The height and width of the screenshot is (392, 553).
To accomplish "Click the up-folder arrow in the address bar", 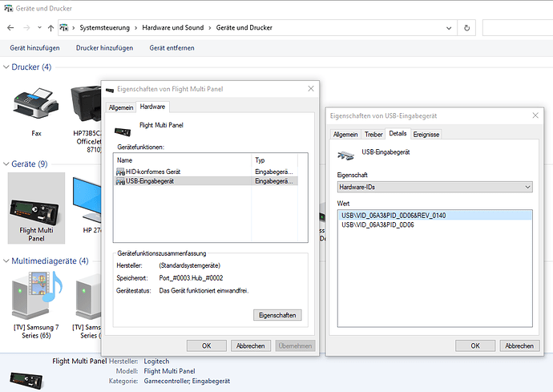I will [x=51, y=28].
